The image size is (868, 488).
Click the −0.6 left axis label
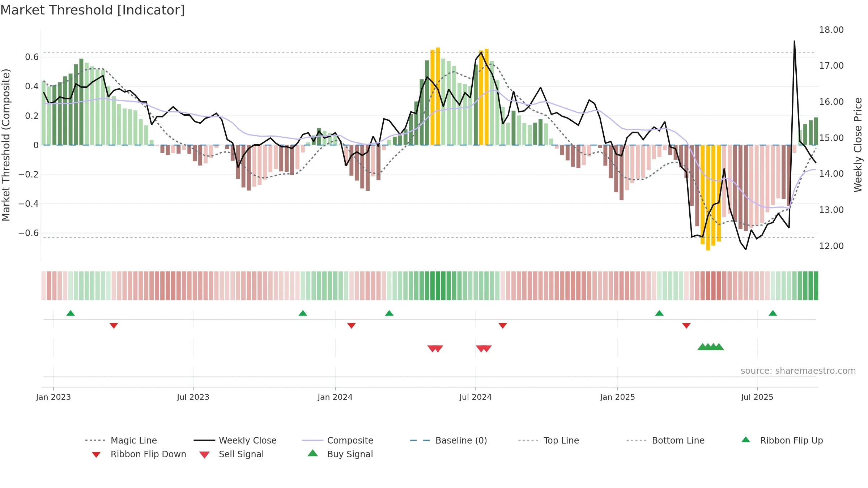tap(29, 233)
